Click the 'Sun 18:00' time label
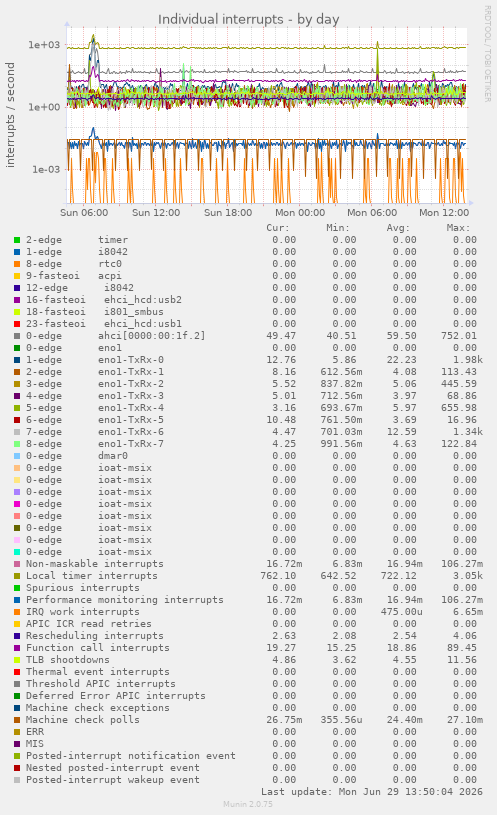Screen dimensions: 497x815 (228, 213)
